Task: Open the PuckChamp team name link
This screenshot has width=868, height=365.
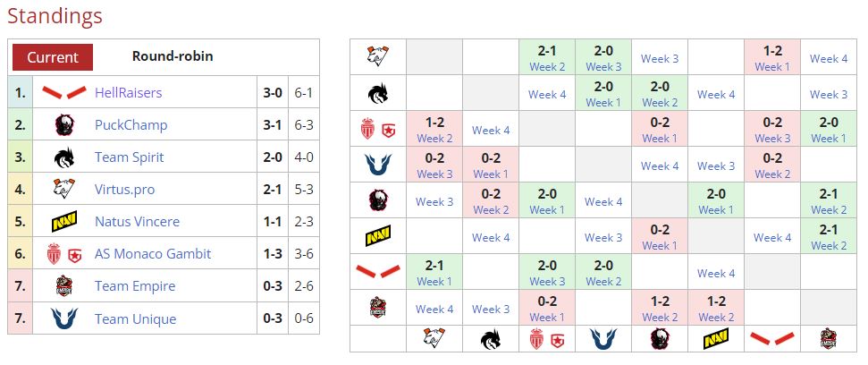Action: pos(131,125)
